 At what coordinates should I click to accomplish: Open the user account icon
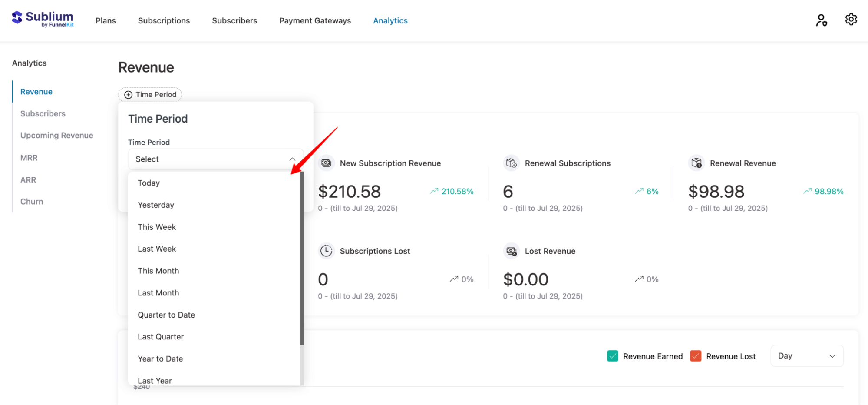pyautogui.click(x=821, y=20)
